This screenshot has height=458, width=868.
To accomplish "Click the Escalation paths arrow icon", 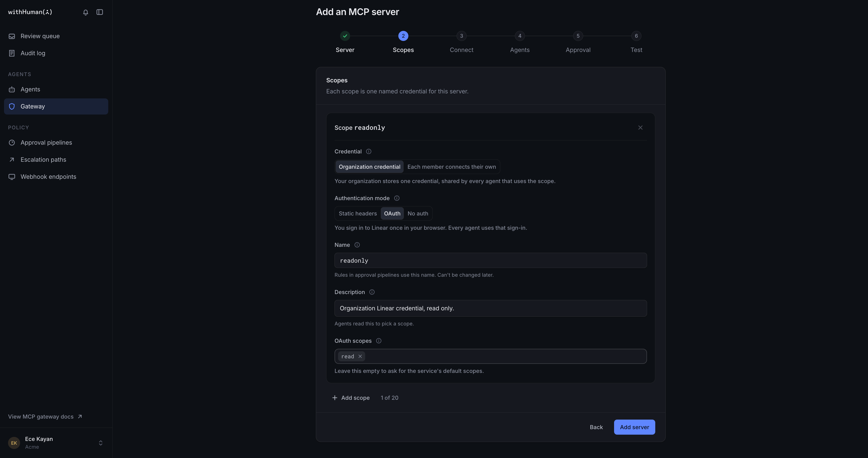I will (x=12, y=160).
